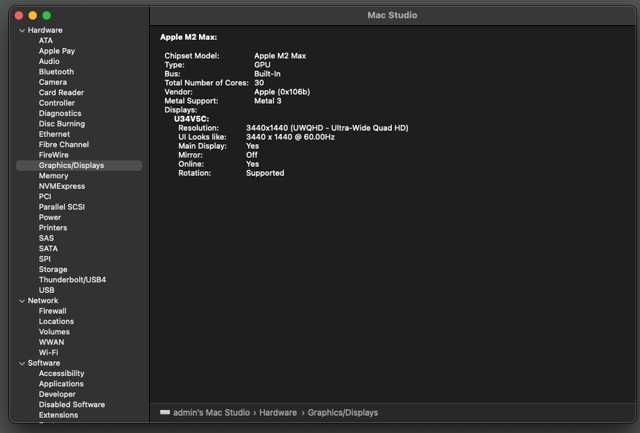Select ATA in the sidebar
The height and width of the screenshot is (433, 640).
coord(46,40)
